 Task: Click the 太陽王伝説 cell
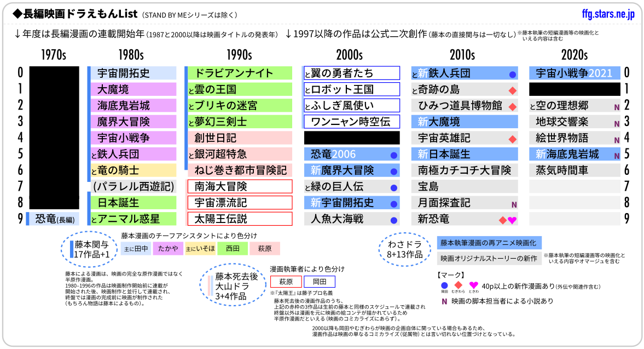(x=240, y=219)
